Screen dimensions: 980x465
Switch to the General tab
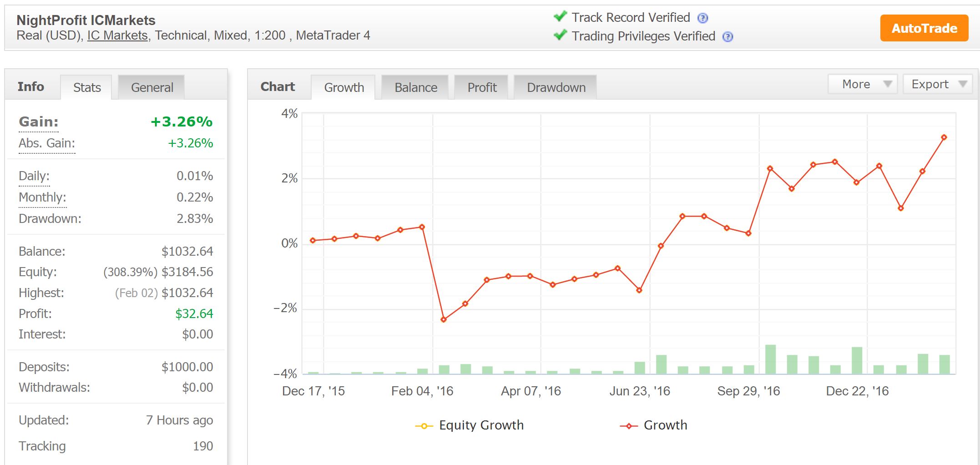click(152, 87)
